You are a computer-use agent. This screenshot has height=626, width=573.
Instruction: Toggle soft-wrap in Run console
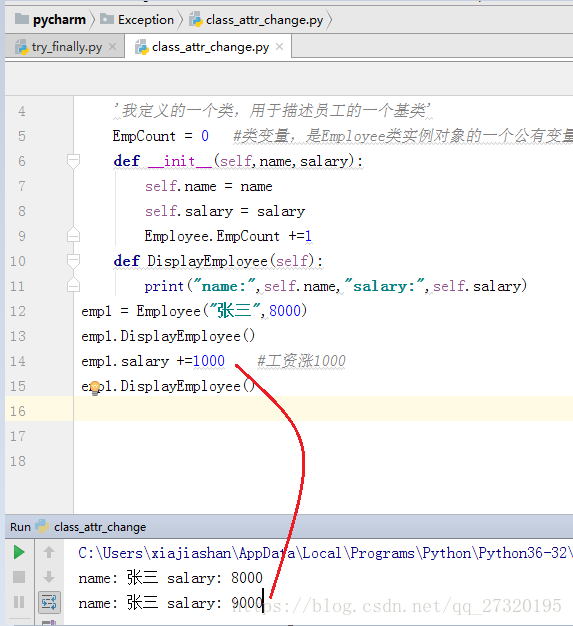[49, 602]
